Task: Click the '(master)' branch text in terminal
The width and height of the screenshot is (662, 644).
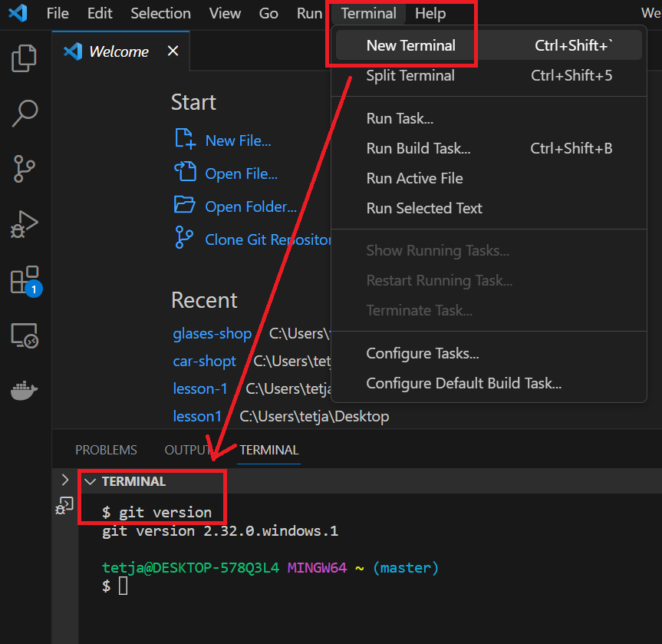Action: (x=406, y=568)
